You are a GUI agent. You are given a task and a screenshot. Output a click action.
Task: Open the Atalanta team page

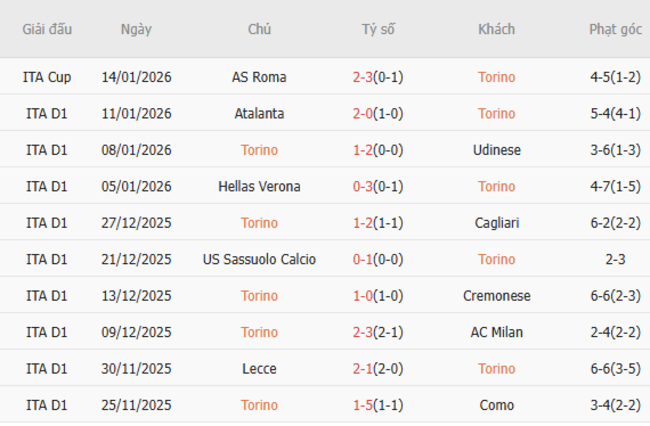click(259, 113)
